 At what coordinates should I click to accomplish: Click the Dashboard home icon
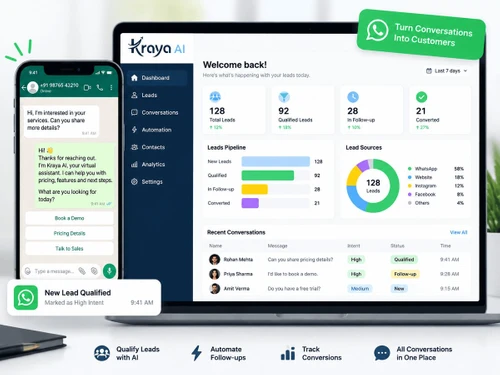pos(134,78)
